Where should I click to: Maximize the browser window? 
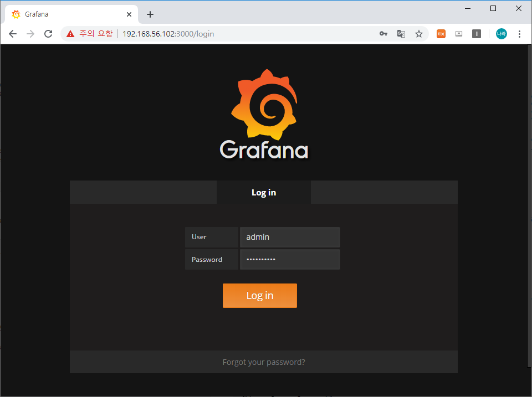pos(493,8)
